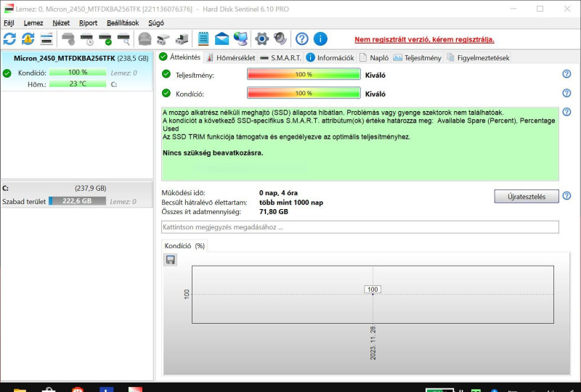Click help icon beside Kondíció Kiváló row

566,93
